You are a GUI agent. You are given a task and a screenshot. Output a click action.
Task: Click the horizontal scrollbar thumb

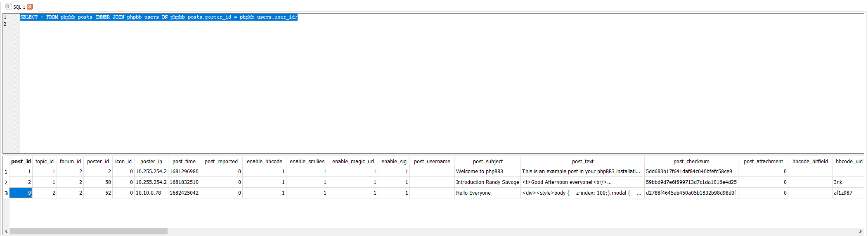[88, 231]
